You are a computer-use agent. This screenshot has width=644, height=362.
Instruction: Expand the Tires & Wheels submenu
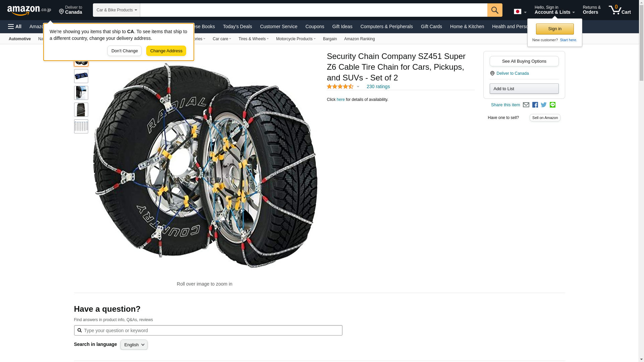tap(253, 39)
